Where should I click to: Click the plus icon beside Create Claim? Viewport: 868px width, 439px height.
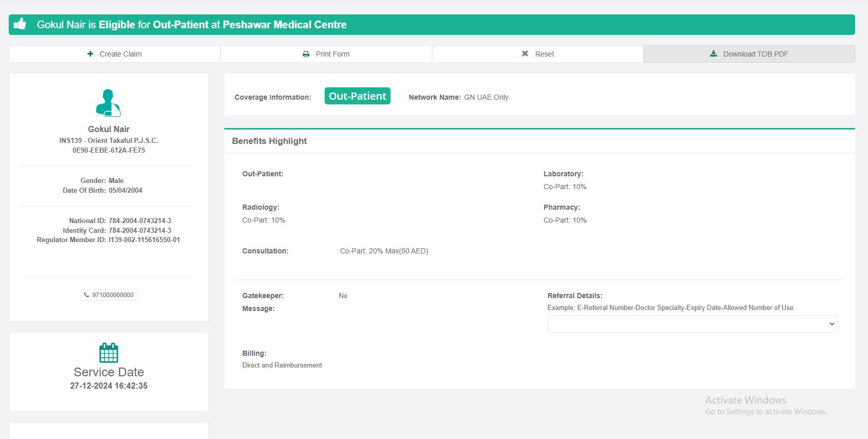pos(91,54)
